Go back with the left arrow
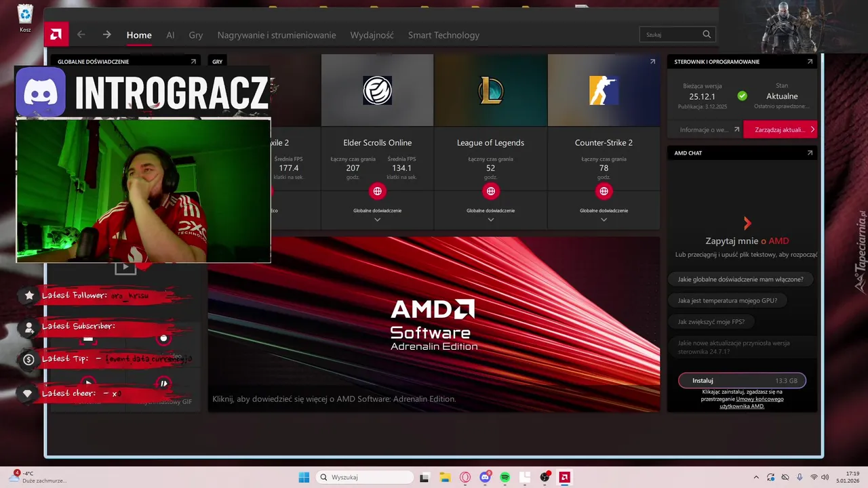Viewport: 868px width, 488px height. point(81,35)
